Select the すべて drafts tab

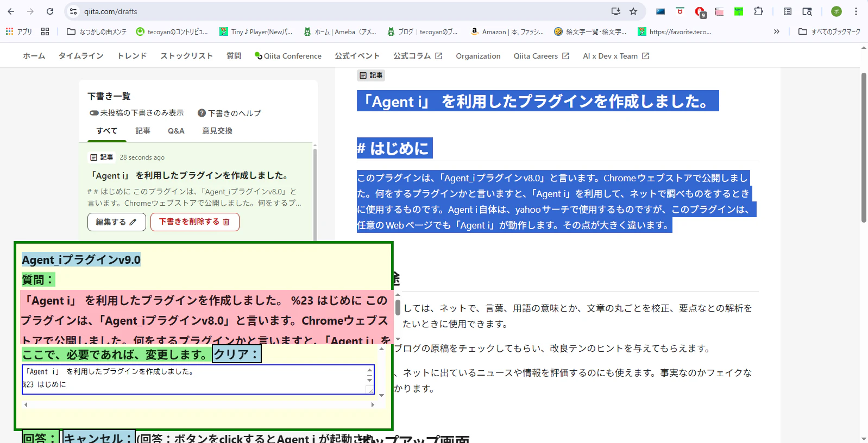(x=107, y=131)
